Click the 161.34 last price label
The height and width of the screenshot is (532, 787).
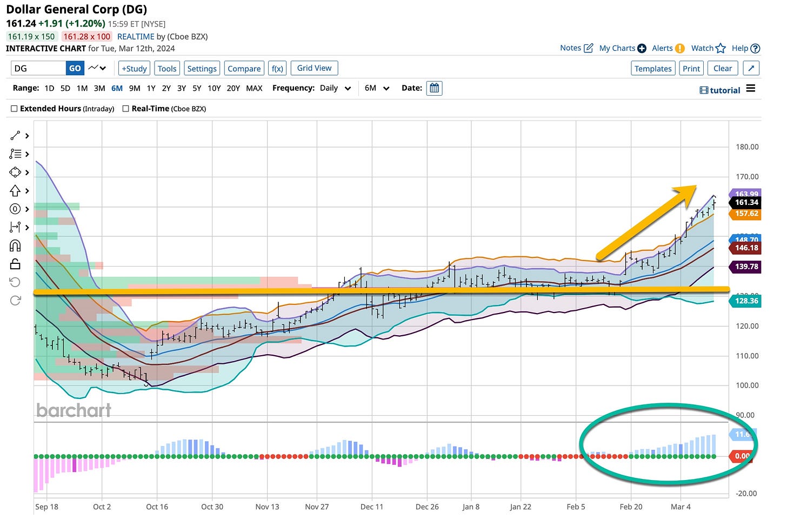[x=746, y=202]
